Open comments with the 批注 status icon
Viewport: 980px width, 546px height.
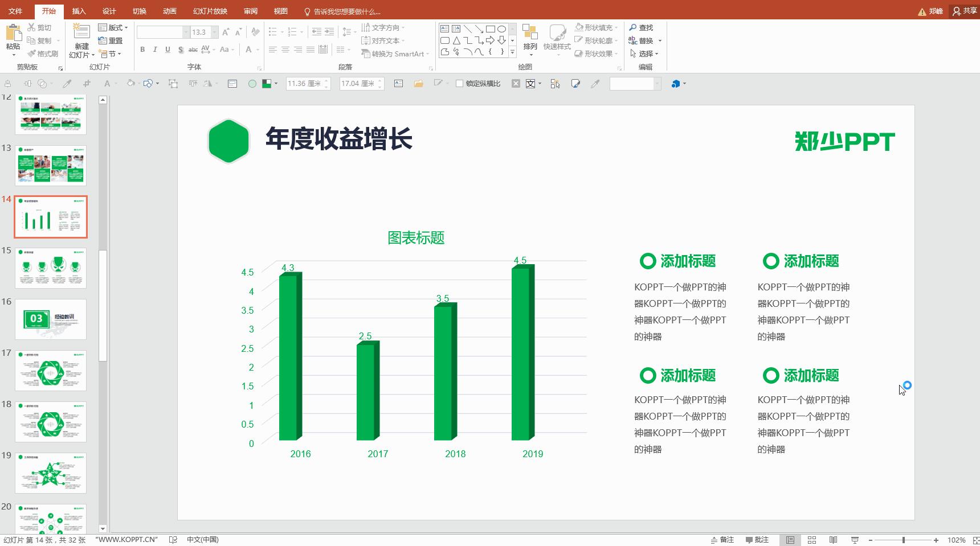[758, 540]
